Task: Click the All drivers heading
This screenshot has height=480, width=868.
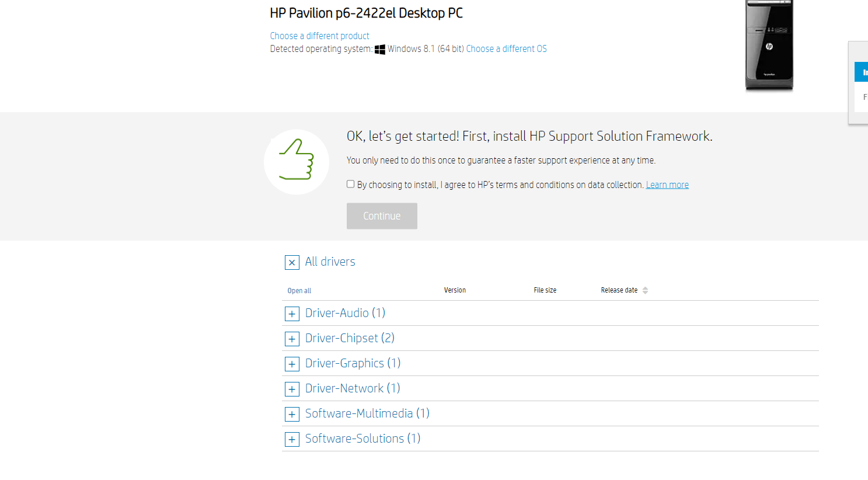Action: [330, 262]
